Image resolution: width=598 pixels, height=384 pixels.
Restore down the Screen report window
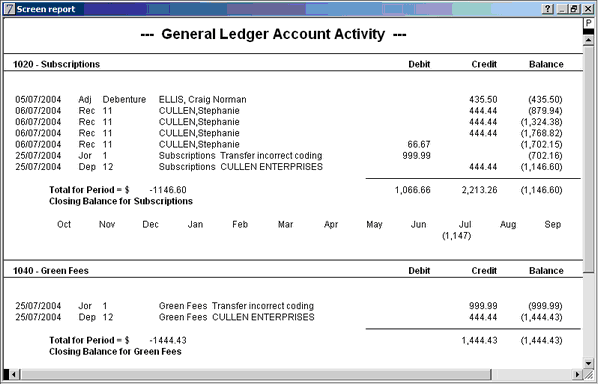[x=574, y=9]
